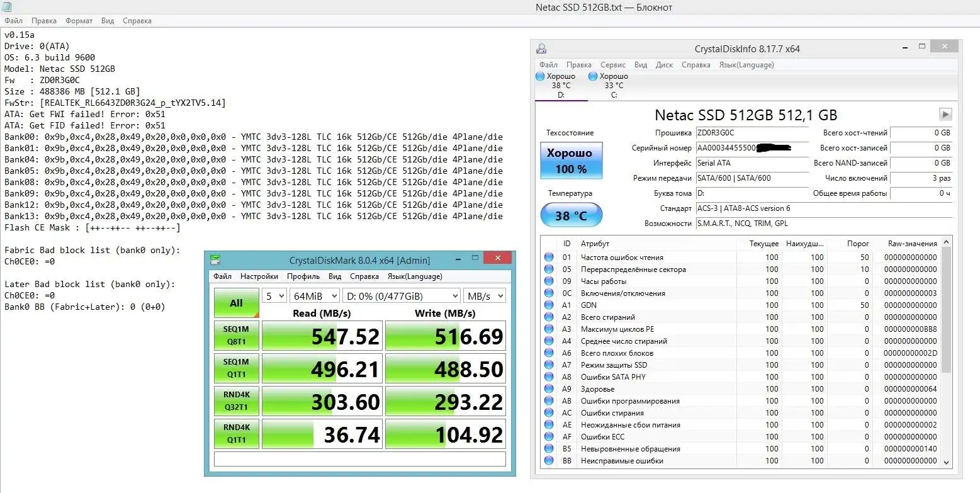The image size is (980, 493).
Task: Click the 547.52 sequential read result
Action: pos(322,336)
